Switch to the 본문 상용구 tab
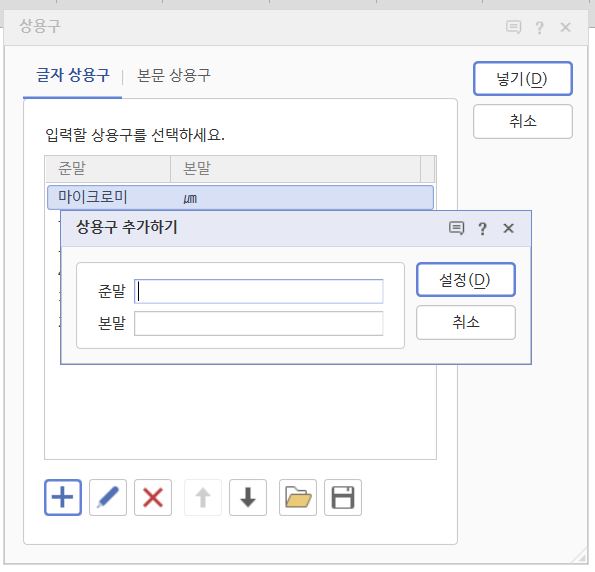This screenshot has height=572, width=595. click(x=173, y=75)
